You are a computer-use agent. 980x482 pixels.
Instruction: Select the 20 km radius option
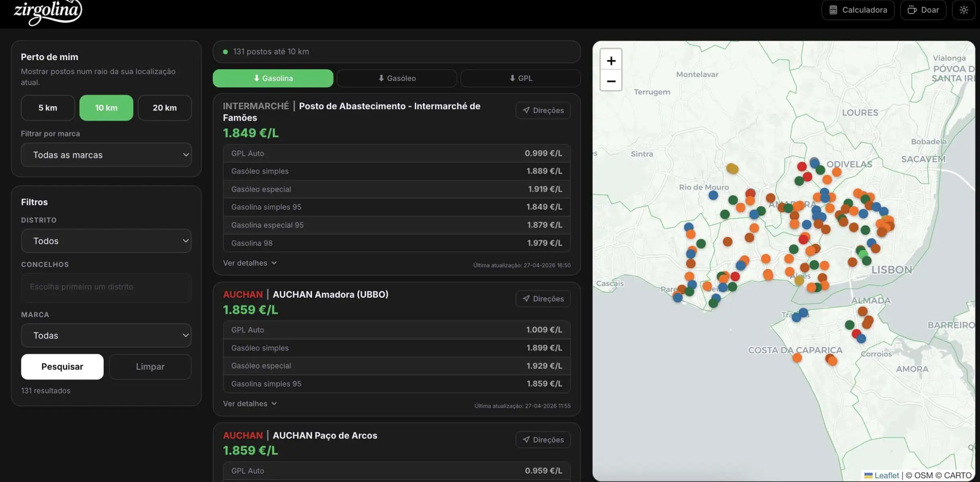[165, 108]
